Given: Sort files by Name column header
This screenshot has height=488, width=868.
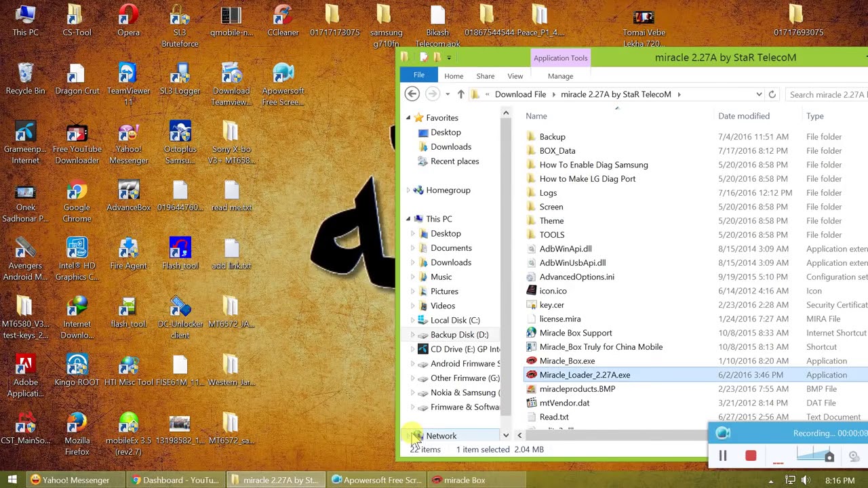Looking at the screenshot, I should pyautogui.click(x=536, y=116).
